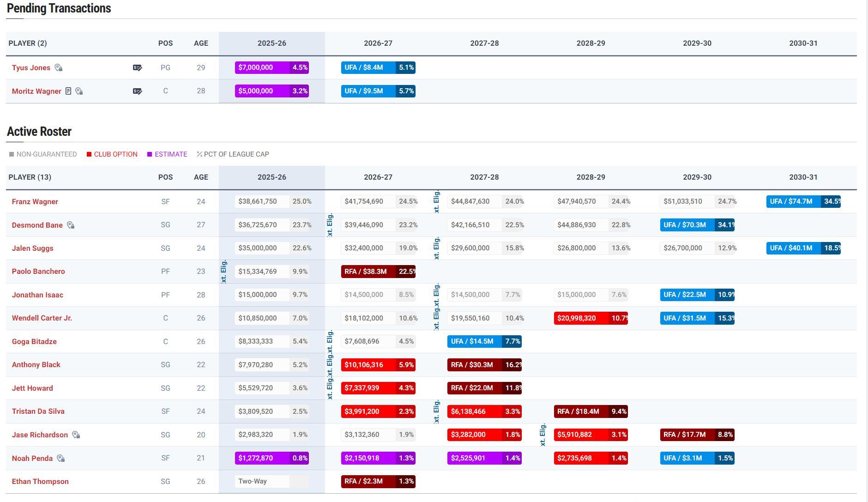Sort Active Roster by 2025-26 salary column
The height and width of the screenshot is (502, 868).
[x=271, y=177]
